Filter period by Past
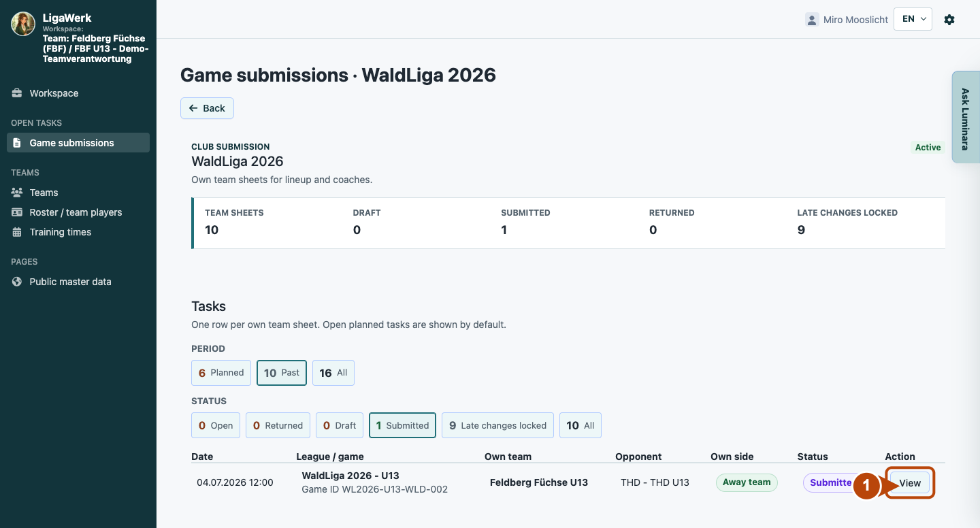The width and height of the screenshot is (980, 528). pos(282,373)
